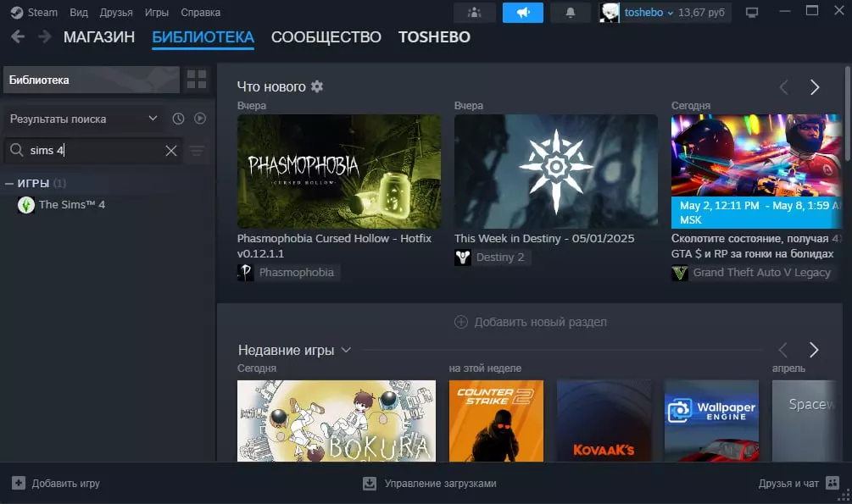Expand the toshebo account dropdown
This screenshot has width=852, height=504.
pyautogui.click(x=670, y=13)
